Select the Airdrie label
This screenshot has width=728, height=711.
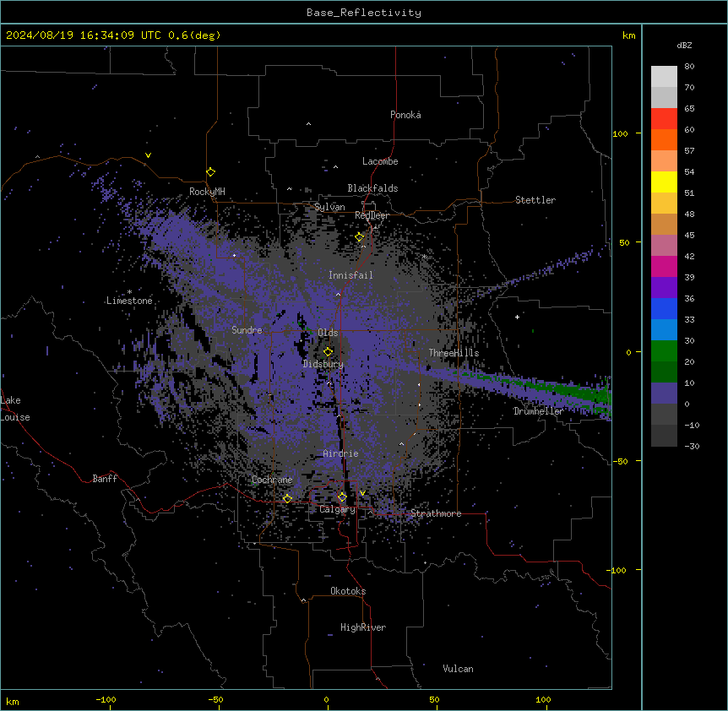click(341, 453)
